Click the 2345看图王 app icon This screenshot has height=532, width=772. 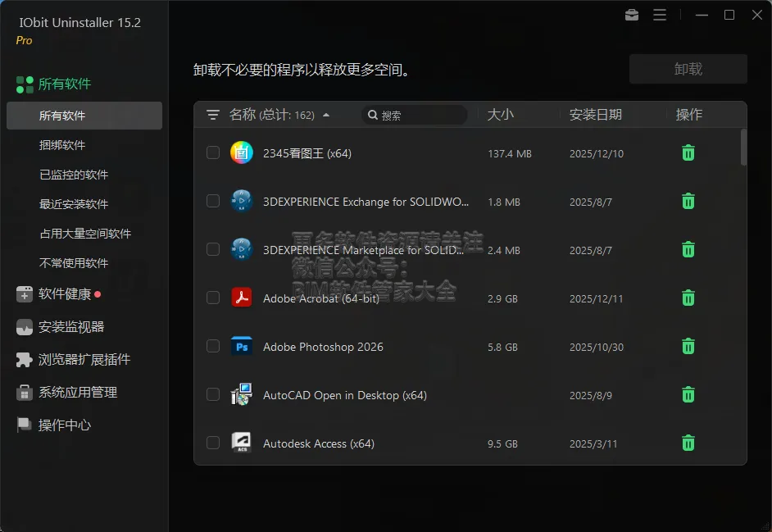[242, 152]
